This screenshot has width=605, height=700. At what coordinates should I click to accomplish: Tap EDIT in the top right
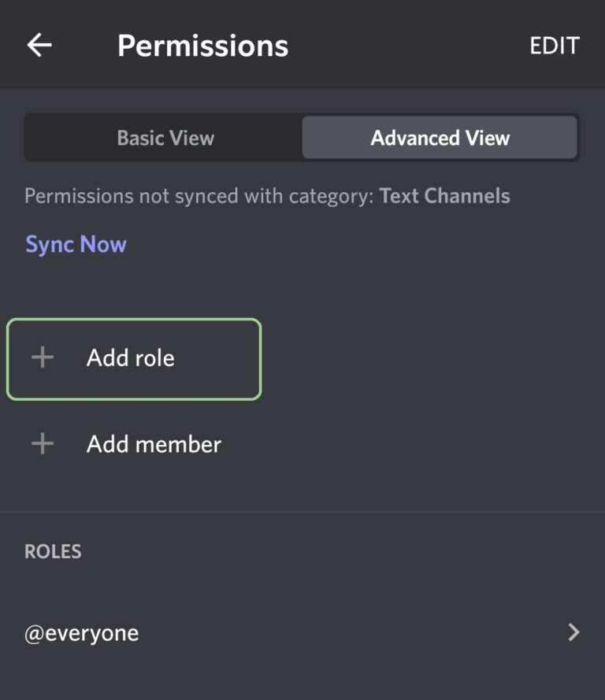[555, 46]
